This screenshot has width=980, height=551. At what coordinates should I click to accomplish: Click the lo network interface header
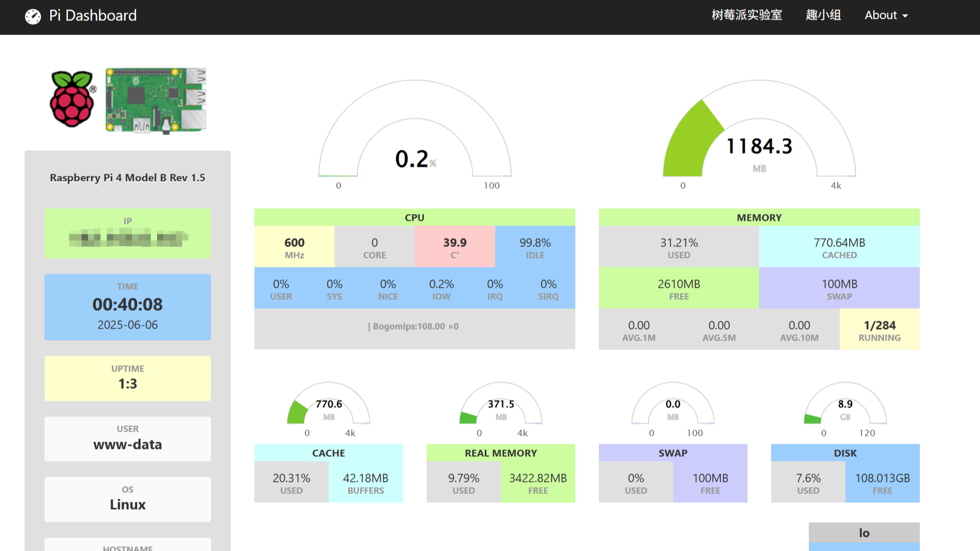(x=864, y=533)
